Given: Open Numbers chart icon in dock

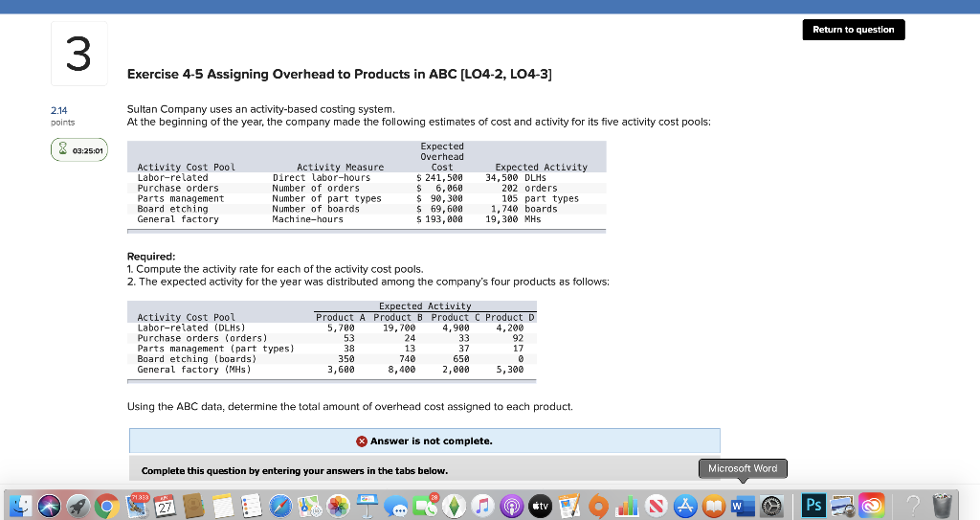Looking at the screenshot, I should click(627, 506).
